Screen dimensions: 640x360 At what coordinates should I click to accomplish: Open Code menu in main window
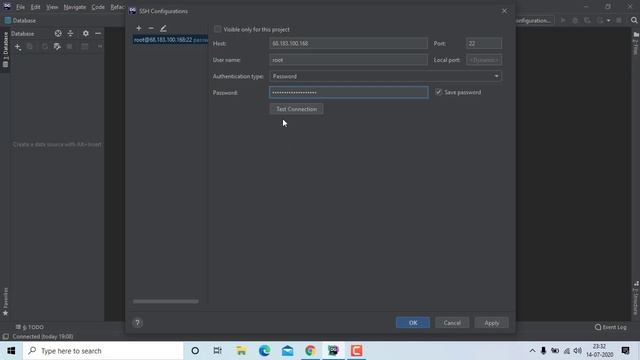[x=98, y=7]
